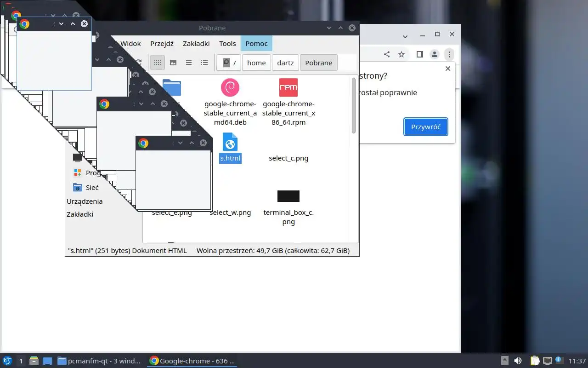The image size is (588, 368).
Task: Click Chrome logo of popup overlapping select_e.png
Action: (143, 143)
